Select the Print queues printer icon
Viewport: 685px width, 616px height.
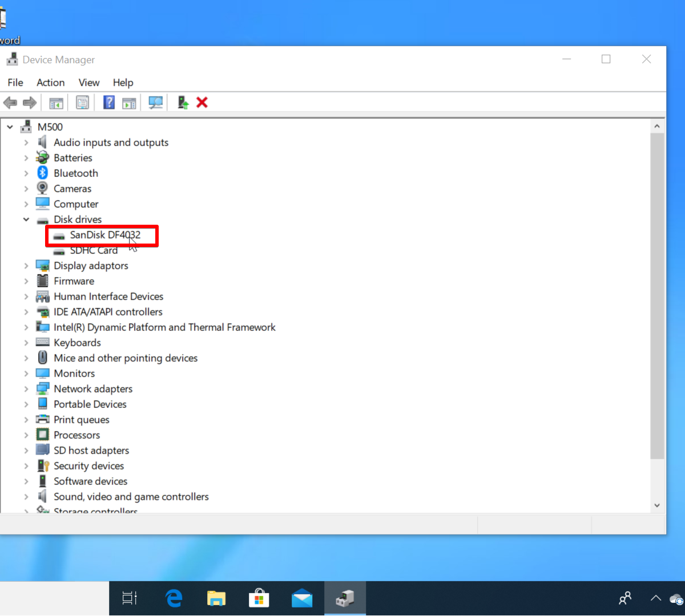43,419
